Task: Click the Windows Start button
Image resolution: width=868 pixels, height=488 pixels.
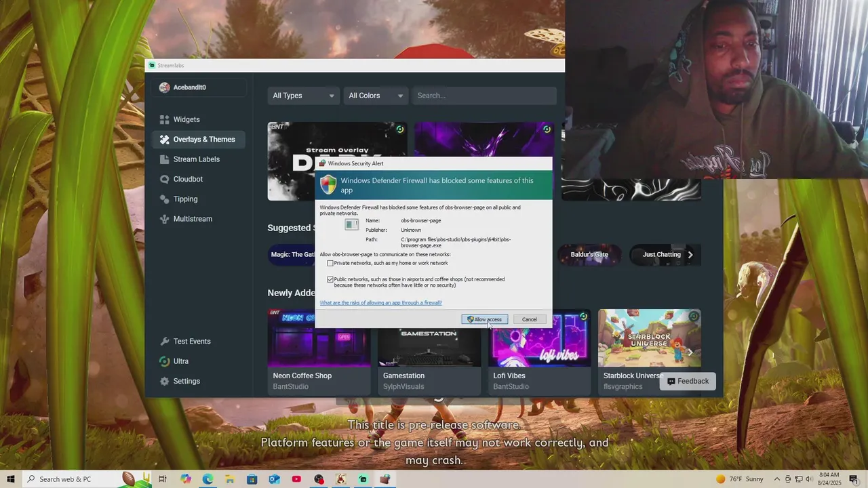Action: pos(10,479)
